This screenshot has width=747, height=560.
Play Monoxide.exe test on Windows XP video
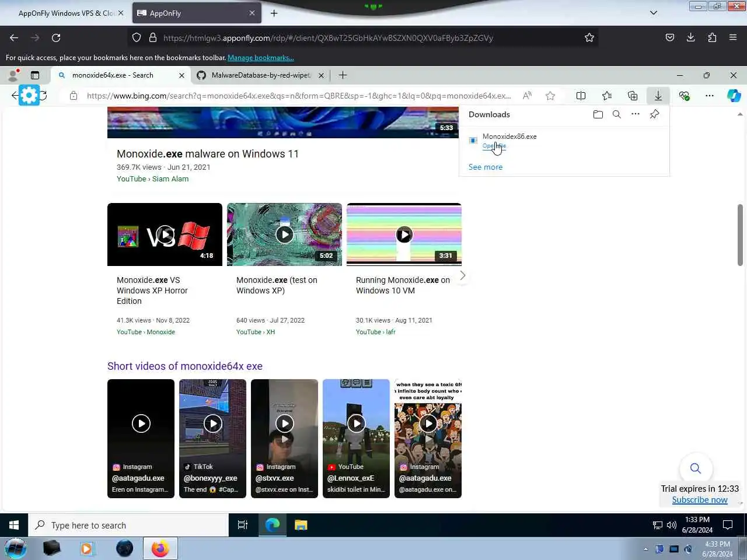click(284, 235)
